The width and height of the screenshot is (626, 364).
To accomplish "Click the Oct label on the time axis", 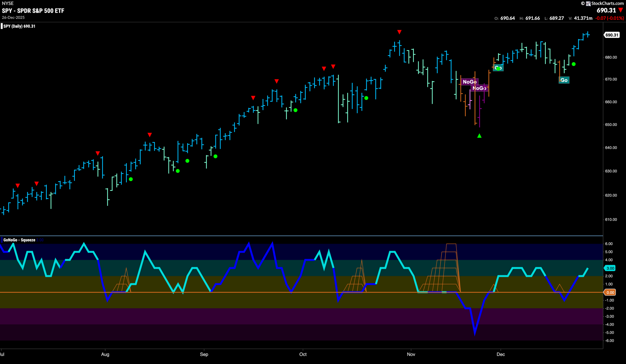I will click(303, 354).
